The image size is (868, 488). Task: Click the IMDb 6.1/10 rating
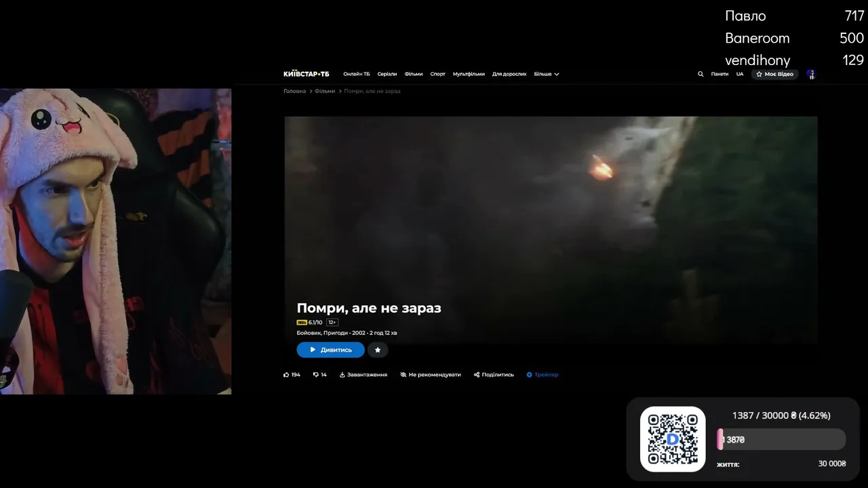pos(309,323)
